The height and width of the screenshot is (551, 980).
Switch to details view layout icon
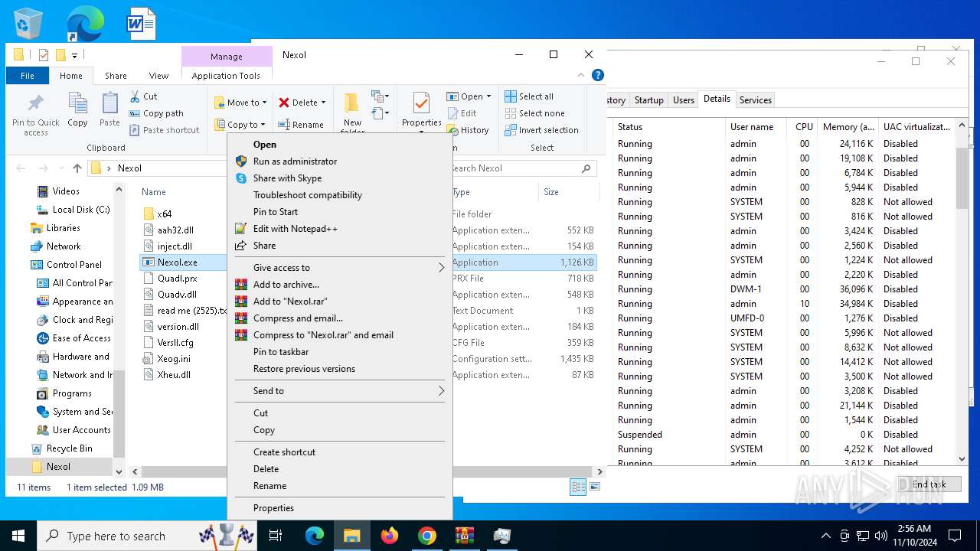pos(578,487)
